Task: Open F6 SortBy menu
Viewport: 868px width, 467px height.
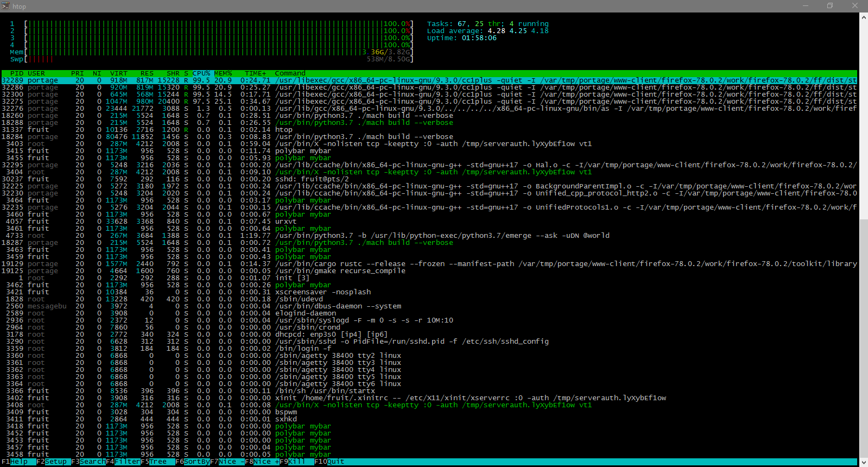Action: coord(193,462)
